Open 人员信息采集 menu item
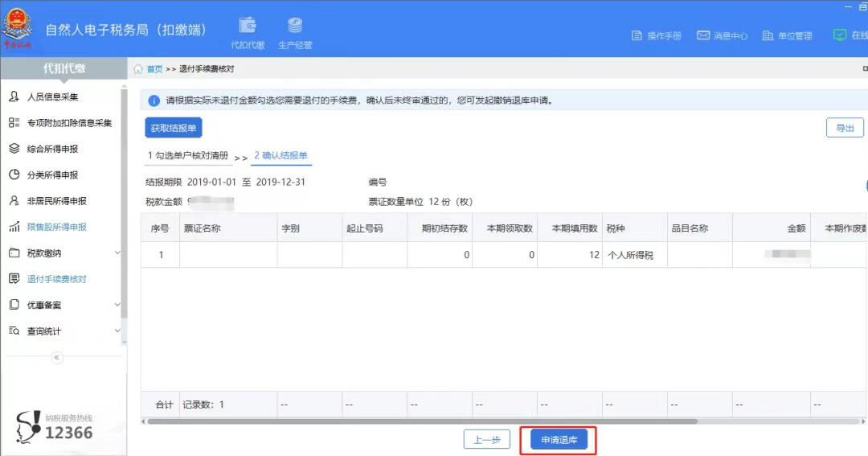The width and height of the screenshot is (868, 456). (x=52, y=97)
